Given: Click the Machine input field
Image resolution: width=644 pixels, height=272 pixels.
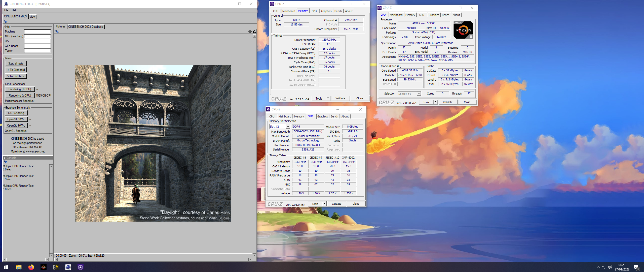Looking at the screenshot, I should [37, 32].
